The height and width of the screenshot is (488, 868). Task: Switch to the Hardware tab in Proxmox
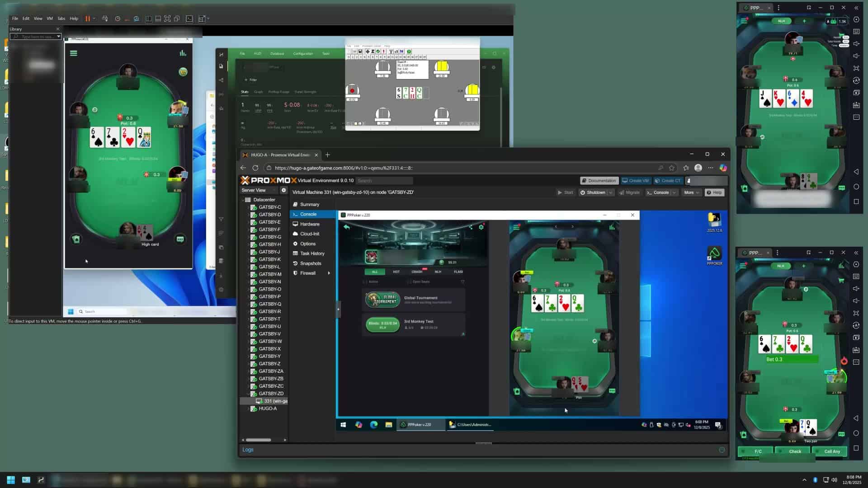point(310,224)
